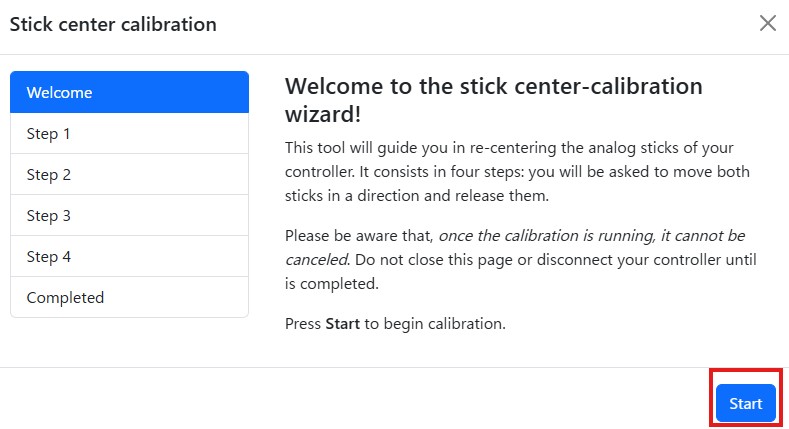
Task: Close the Stick center calibration dialog
Action: pos(767,23)
